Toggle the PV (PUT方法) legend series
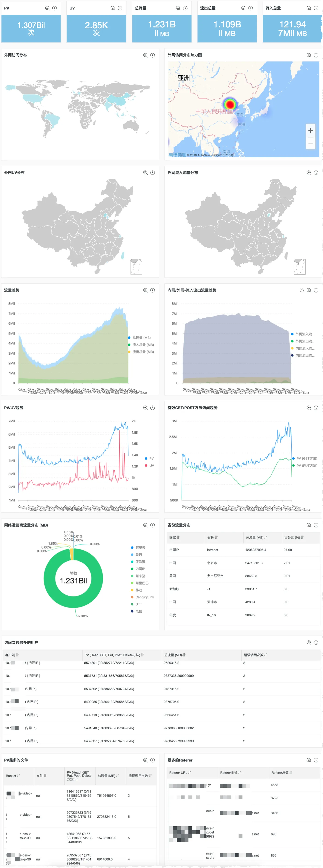 tap(305, 466)
